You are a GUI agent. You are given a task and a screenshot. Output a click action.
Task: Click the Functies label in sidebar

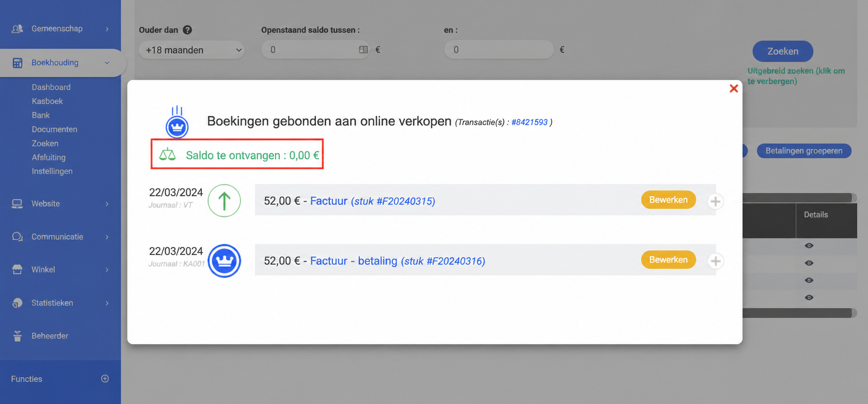click(26, 379)
